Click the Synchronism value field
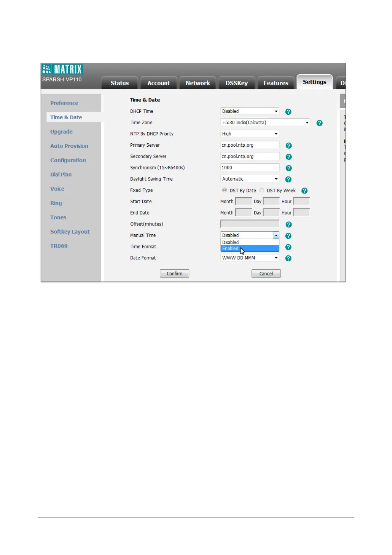Viewport: 392px width, 555px height. coord(250,167)
